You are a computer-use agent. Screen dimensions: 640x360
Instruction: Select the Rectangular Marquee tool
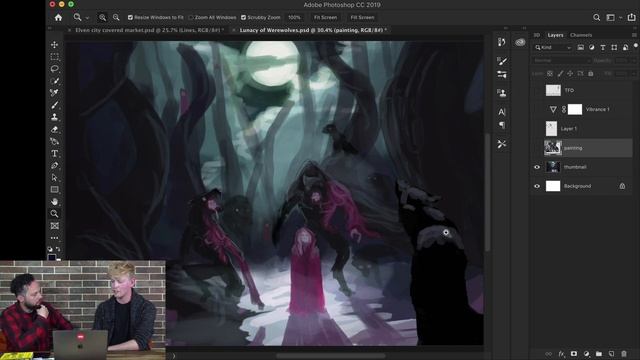pyautogui.click(x=54, y=57)
